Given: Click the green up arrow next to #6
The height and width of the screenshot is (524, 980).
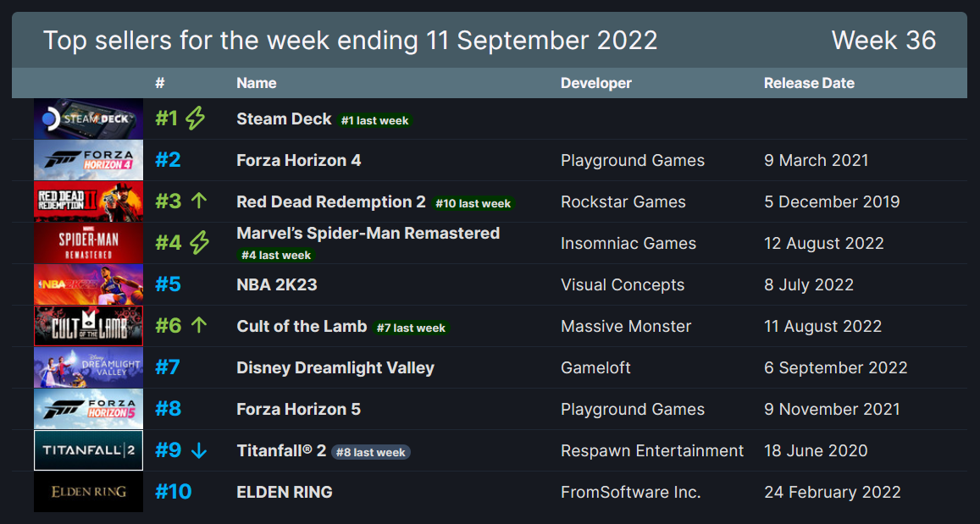Looking at the screenshot, I should pyautogui.click(x=199, y=325).
